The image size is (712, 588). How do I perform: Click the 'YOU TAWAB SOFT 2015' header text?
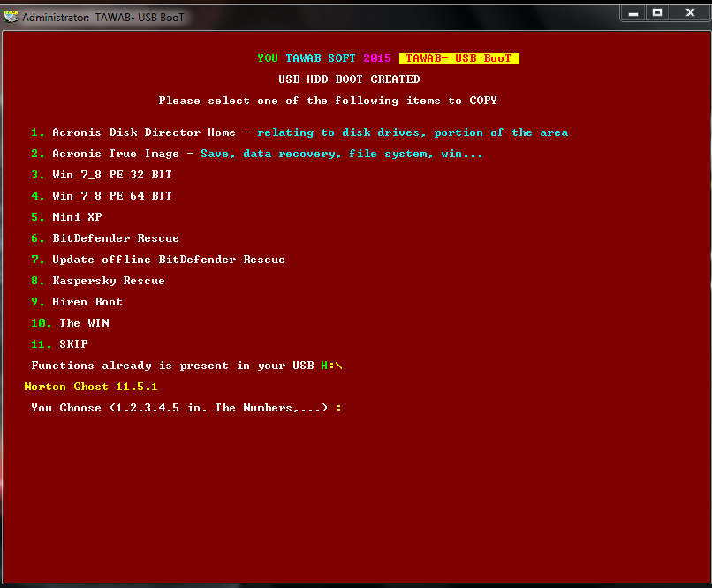324,58
